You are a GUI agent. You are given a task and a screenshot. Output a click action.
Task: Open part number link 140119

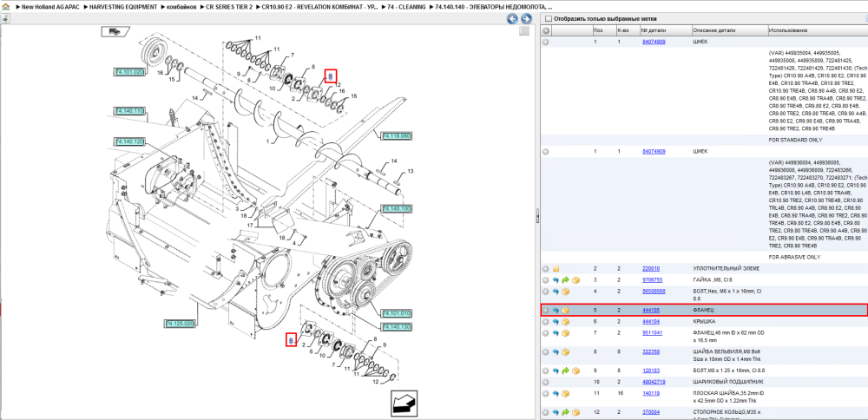[650, 393]
